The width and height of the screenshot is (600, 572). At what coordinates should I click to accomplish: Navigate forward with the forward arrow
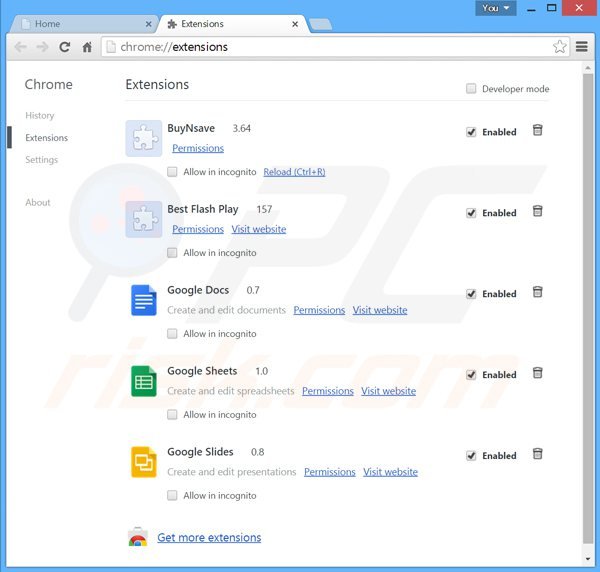(42, 47)
